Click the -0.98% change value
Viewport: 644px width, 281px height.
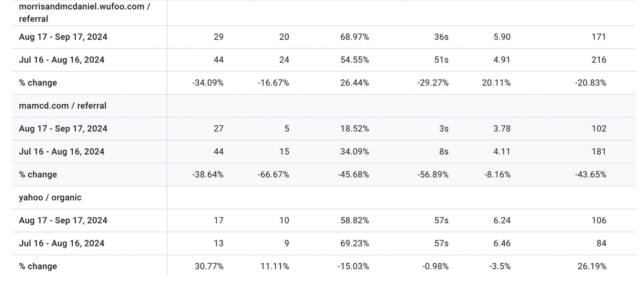click(x=435, y=266)
